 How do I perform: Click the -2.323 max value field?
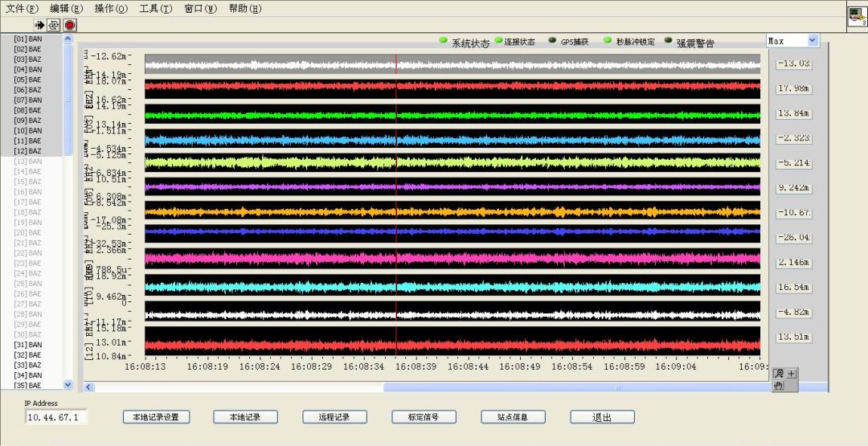(x=794, y=138)
